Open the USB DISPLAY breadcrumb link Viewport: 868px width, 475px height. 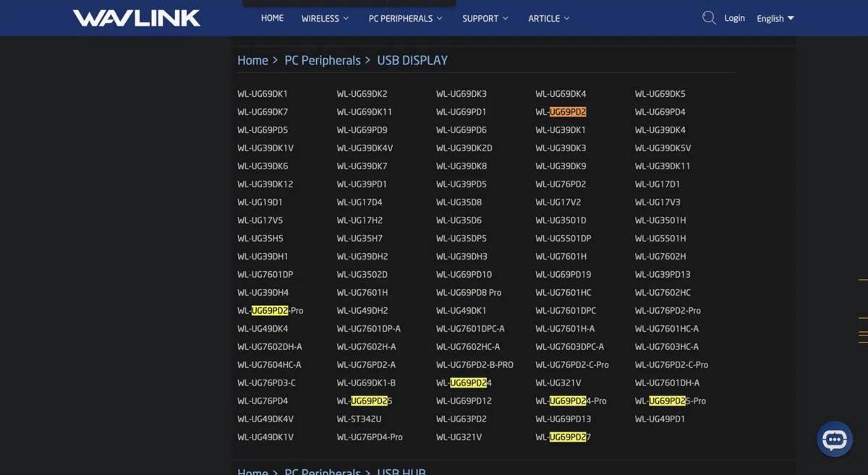[x=412, y=61]
